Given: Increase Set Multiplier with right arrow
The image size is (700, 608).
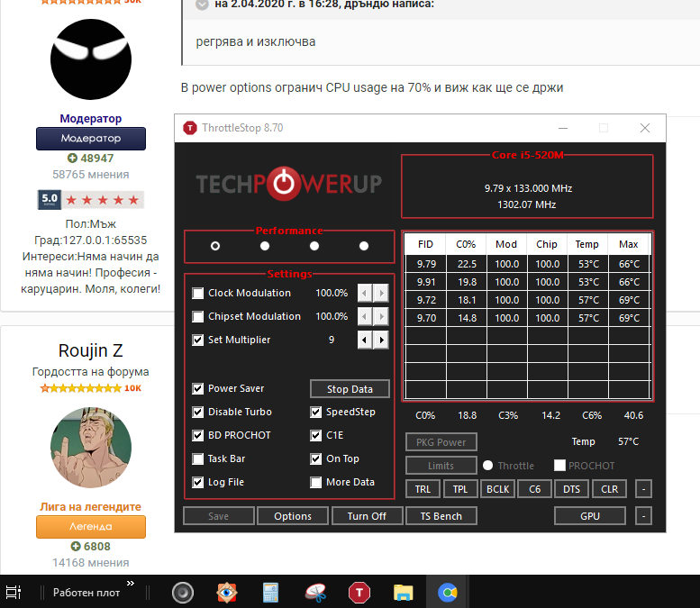Looking at the screenshot, I should [x=381, y=340].
